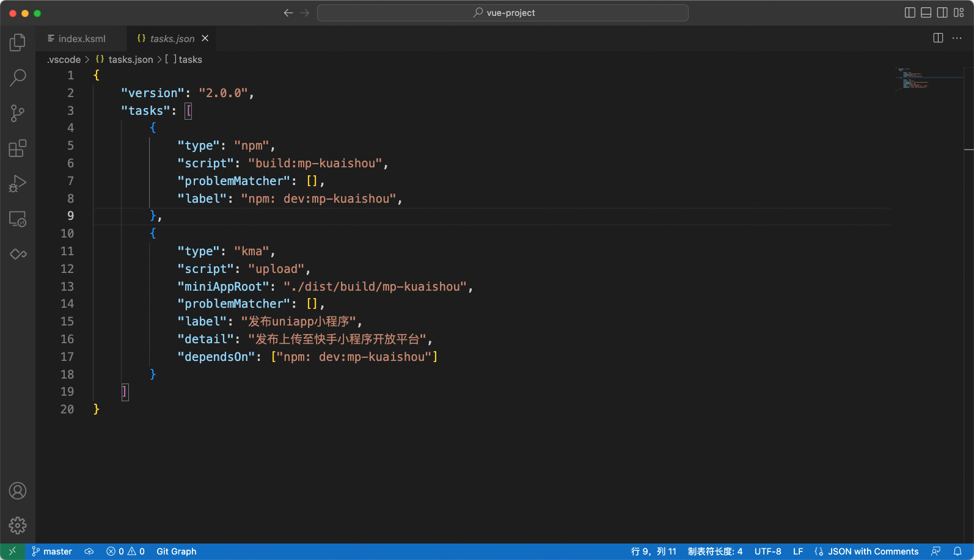Open the Manage gear menu
974x560 pixels.
click(18, 525)
